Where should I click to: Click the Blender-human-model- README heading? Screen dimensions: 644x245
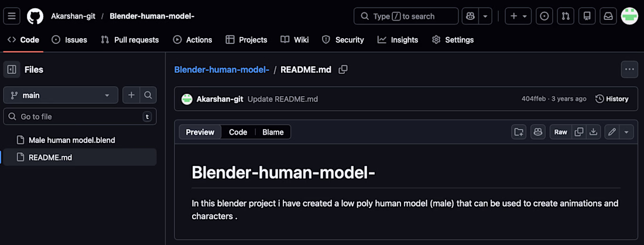pos(283,173)
